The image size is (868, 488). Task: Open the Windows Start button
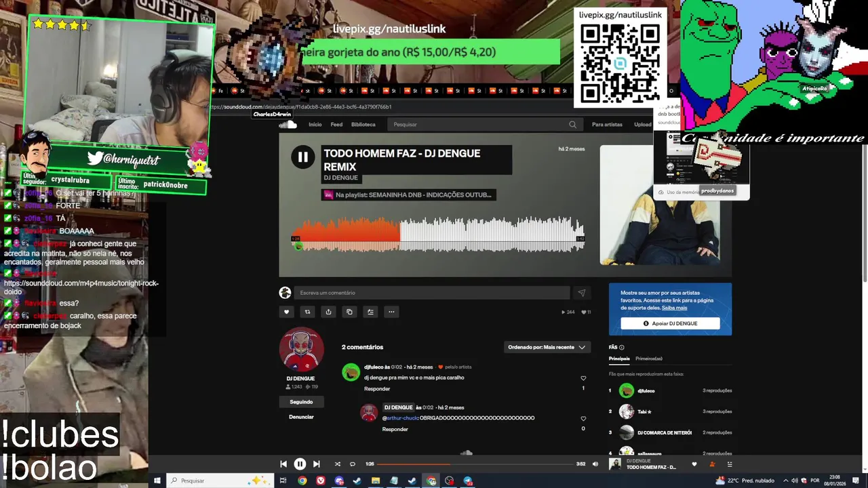coord(157,481)
